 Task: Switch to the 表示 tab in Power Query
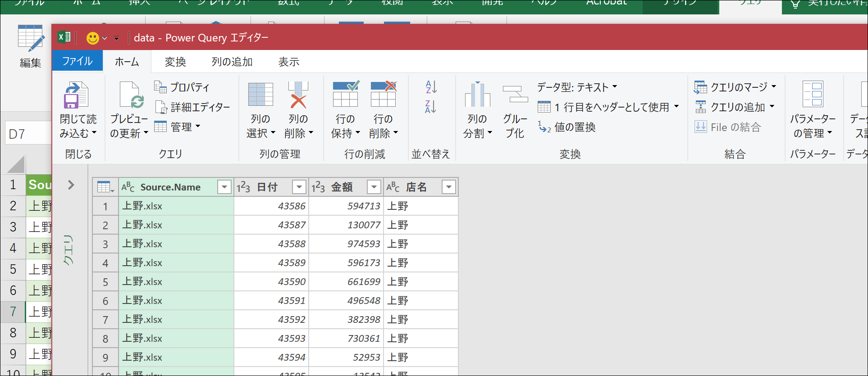click(289, 62)
